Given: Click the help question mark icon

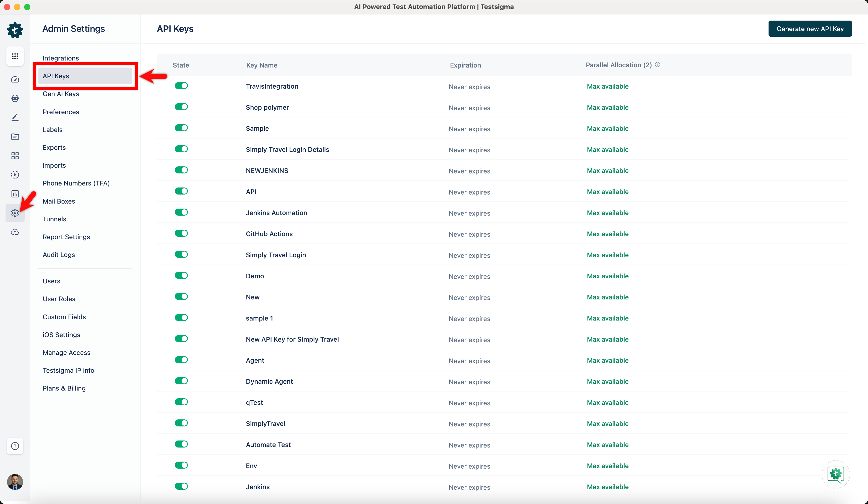Looking at the screenshot, I should click(x=15, y=446).
